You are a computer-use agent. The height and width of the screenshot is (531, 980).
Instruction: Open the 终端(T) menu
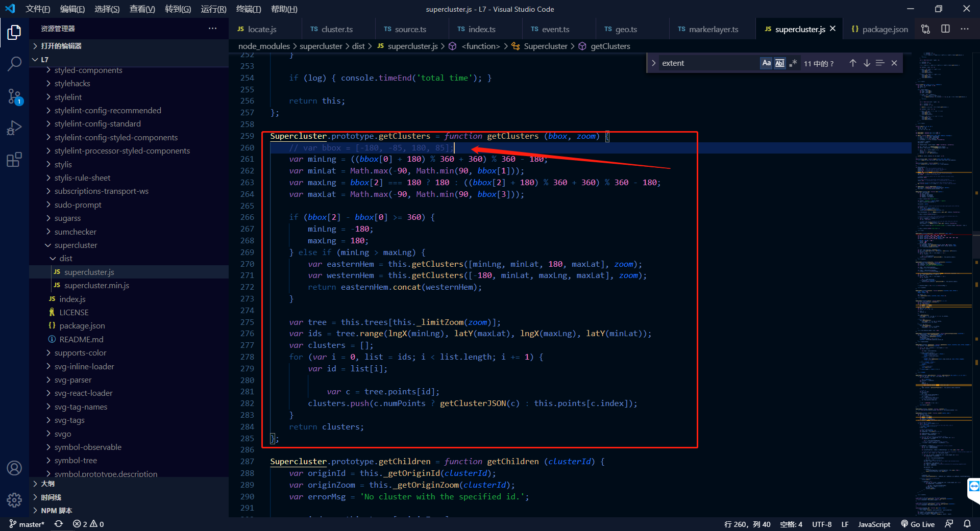249,9
